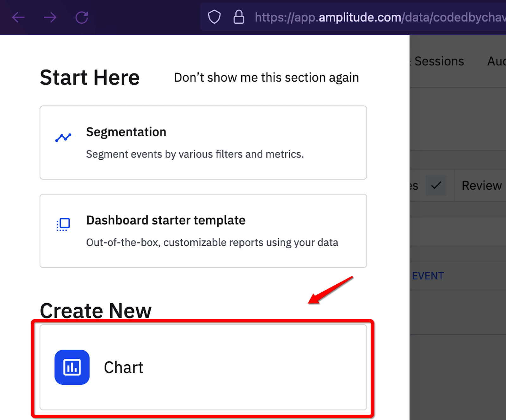Click Don't show me this section again
Viewport: 506px width, 420px height.
coord(267,77)
